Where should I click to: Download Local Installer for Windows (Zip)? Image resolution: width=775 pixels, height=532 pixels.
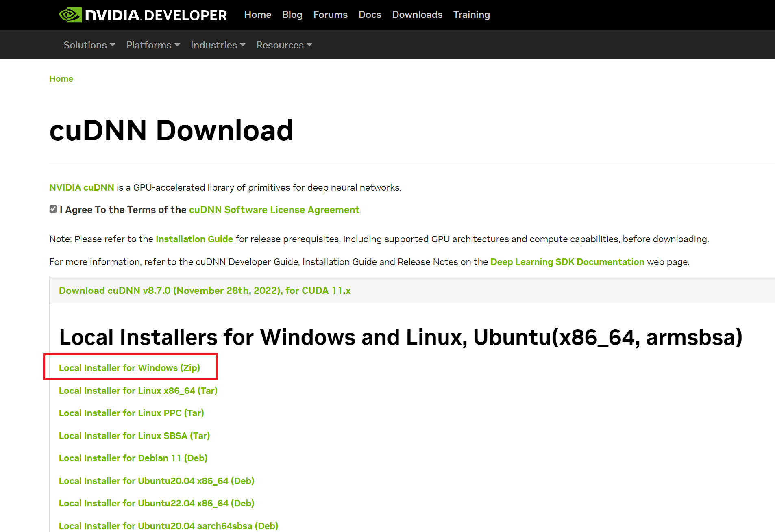coord(129,368)
